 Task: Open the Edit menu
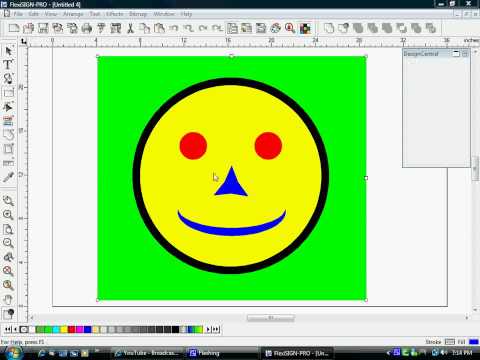[34, 14]
